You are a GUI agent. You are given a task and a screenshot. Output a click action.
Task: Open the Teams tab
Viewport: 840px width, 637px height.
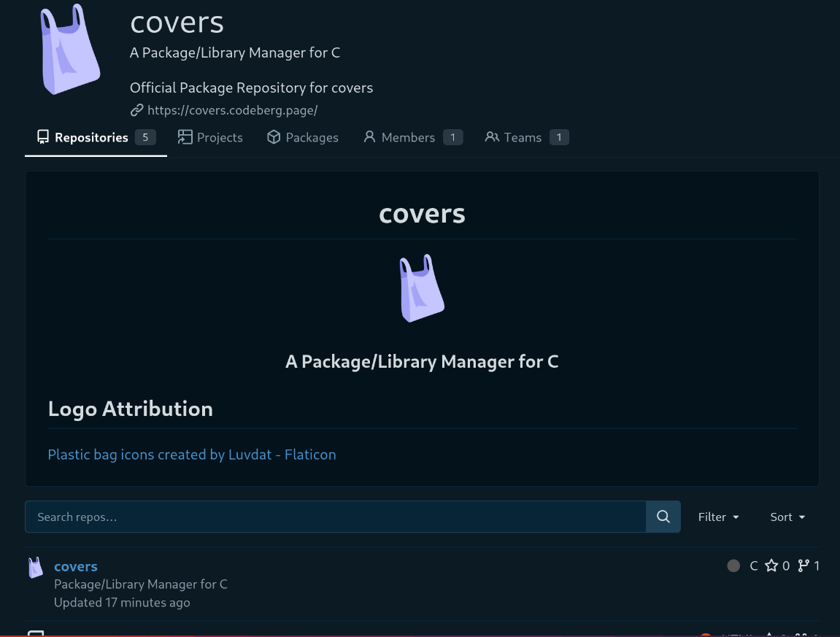pyautogui.click(x=523, y=137)
